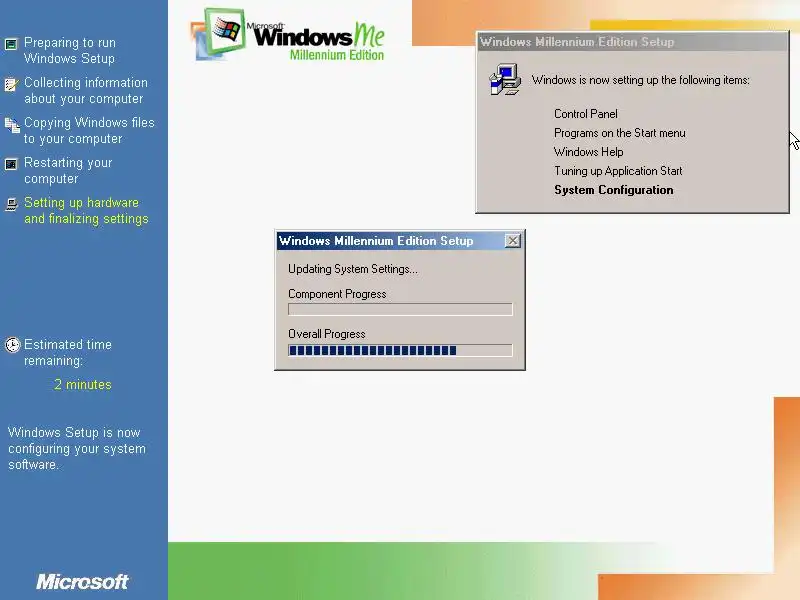This screenshot has height=600, width=800.
Task: Click the 2 minutes value
Action: click(83, 384)
